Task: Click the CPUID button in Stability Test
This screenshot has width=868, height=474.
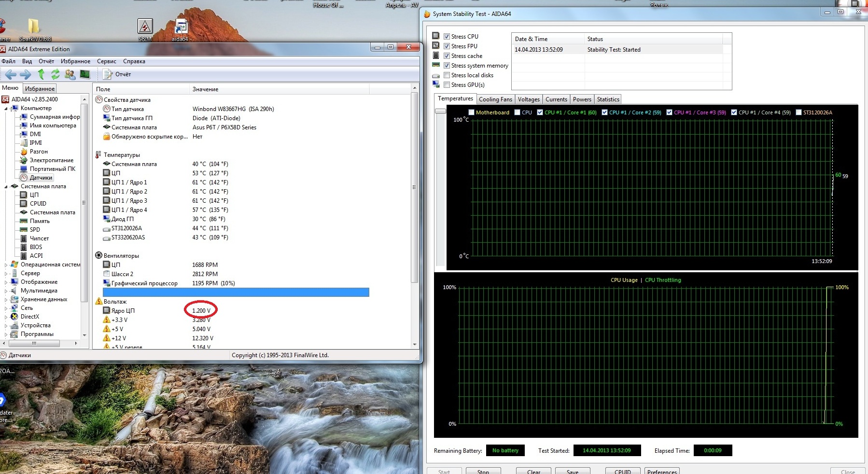Action: pyautogui.click(x=623, y=472)
